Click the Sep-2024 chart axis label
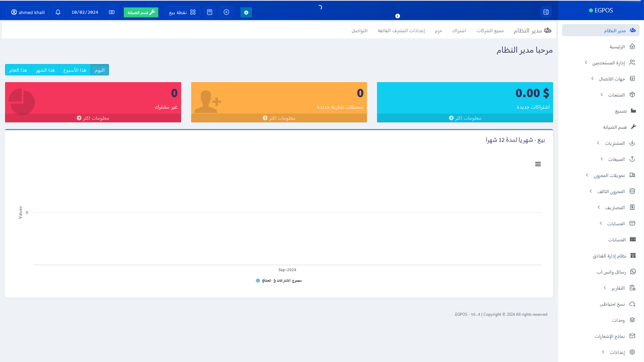This screenshot has height=362, width=644. tap(287, 270)
